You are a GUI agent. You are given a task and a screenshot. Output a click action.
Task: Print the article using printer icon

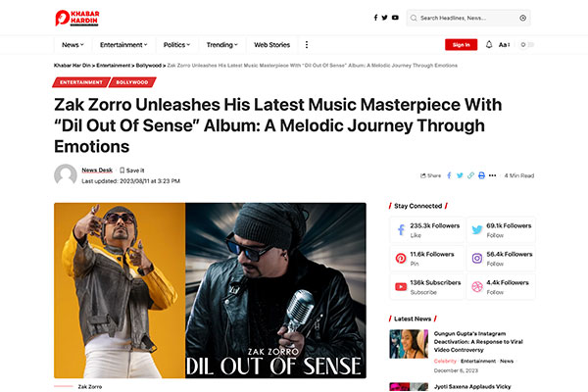pyautogui.click(x=481, y=175)
